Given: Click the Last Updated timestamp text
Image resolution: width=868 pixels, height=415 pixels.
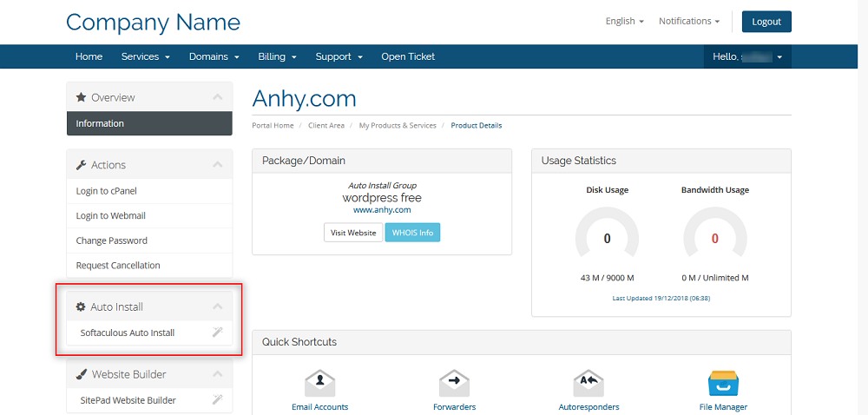Looking at the screenshot, I should tap(661, 298).
